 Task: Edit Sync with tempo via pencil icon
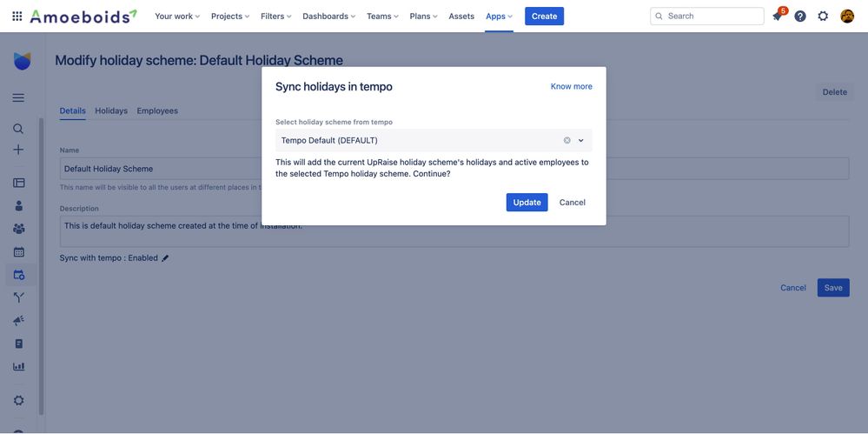point(165,258)
